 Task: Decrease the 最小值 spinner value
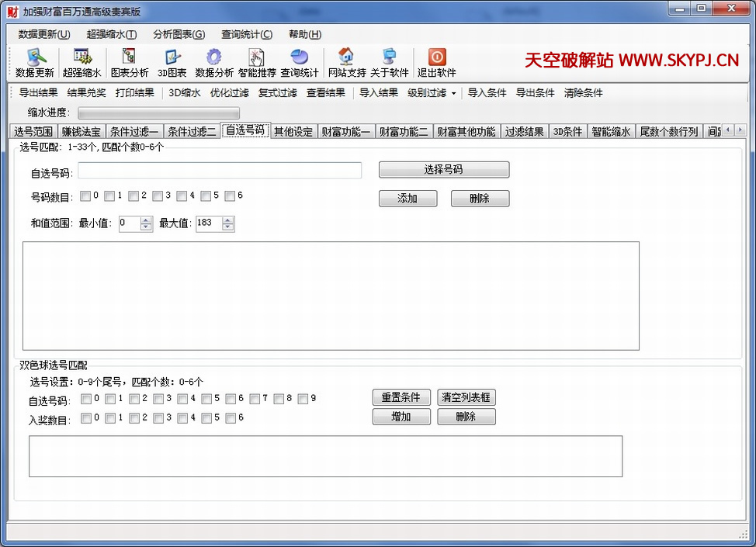pyautogui.click(x=146, y=227)
